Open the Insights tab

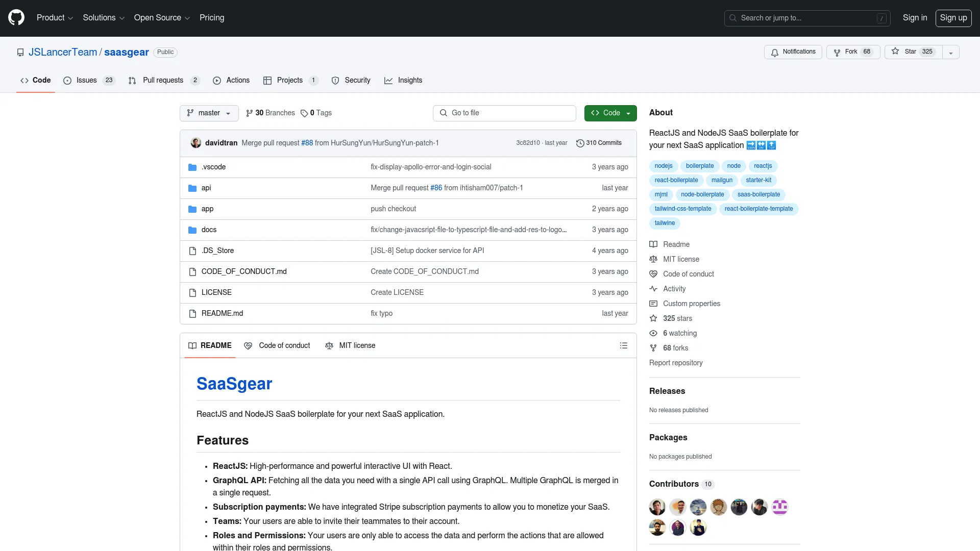(x=403, y=81)
